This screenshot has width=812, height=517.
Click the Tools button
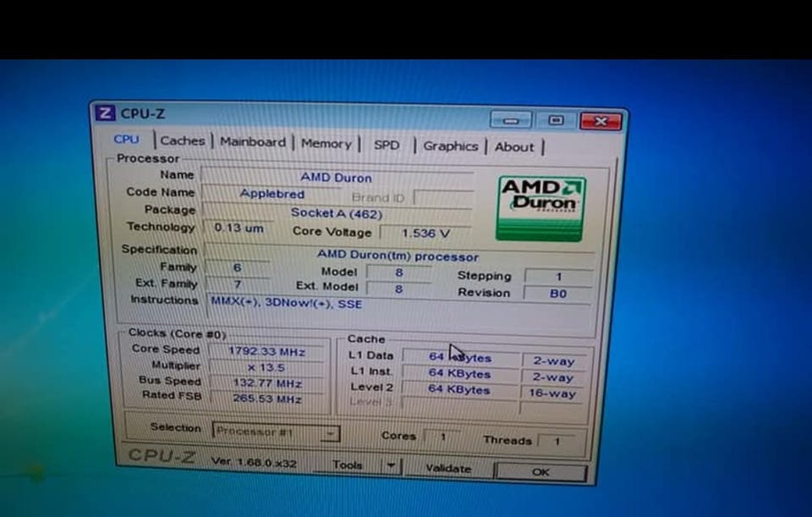pos(348,465)
